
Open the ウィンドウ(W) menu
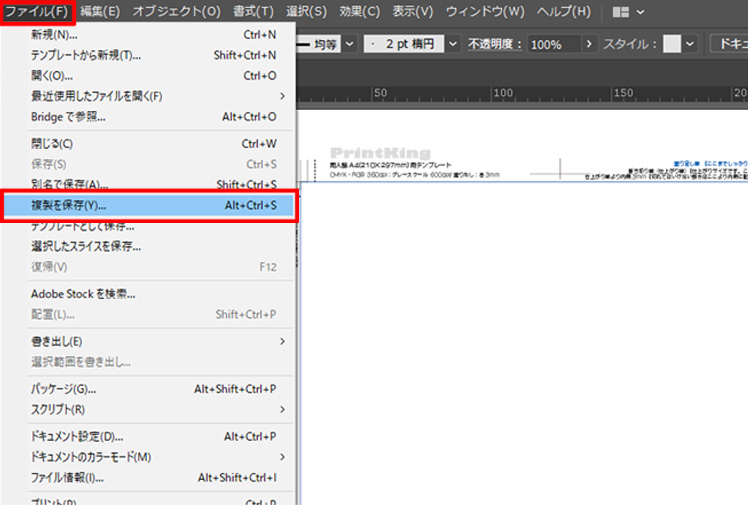click(485, 11)
